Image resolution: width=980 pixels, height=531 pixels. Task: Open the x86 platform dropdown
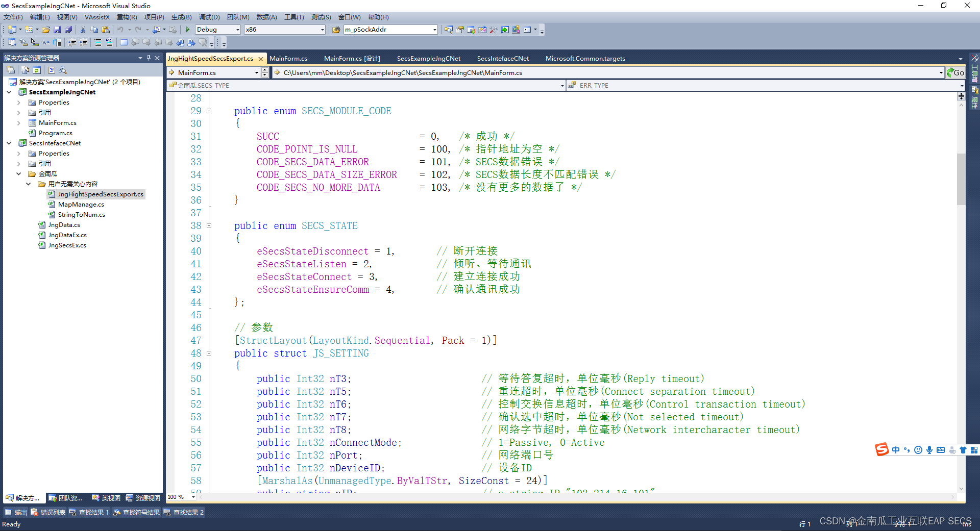283,29
